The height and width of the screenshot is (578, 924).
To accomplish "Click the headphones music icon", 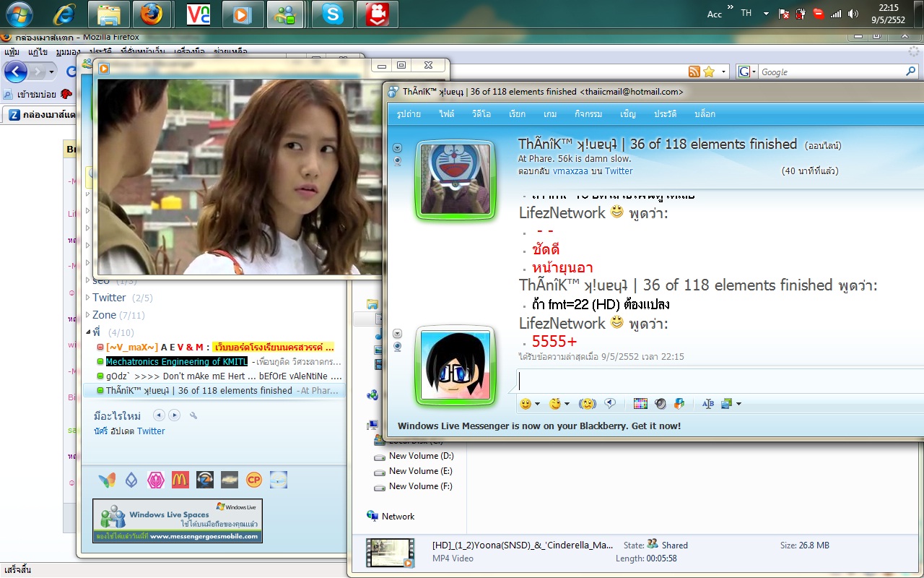I will [205, 479].
